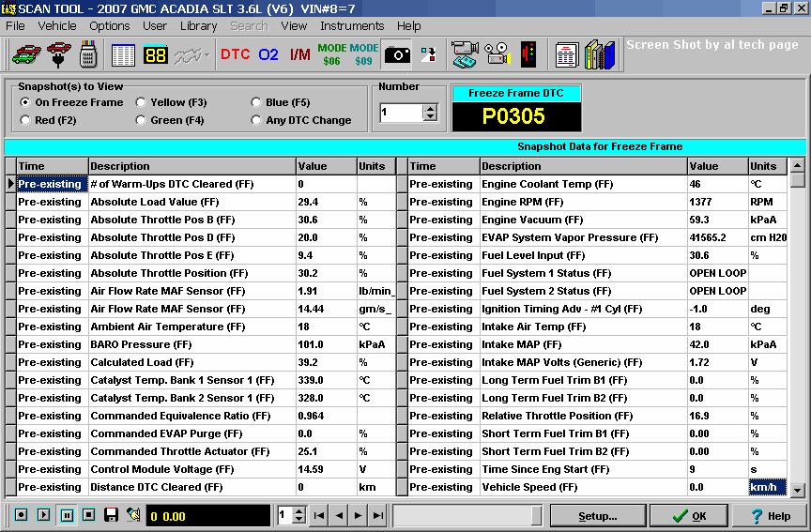The height and width of the screenshot is (532, 811).
Task: Click the I/M readiness toolbar icon
Action: click(299, 54)
